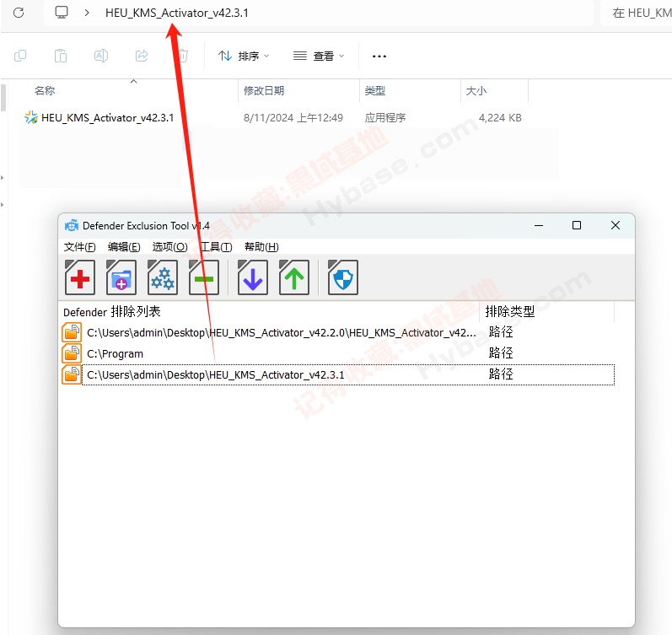The width and height of the screenshot is (672, 635).
Task: Click the This PC monitor icon in address bar
Action: [x=62, y=13]
